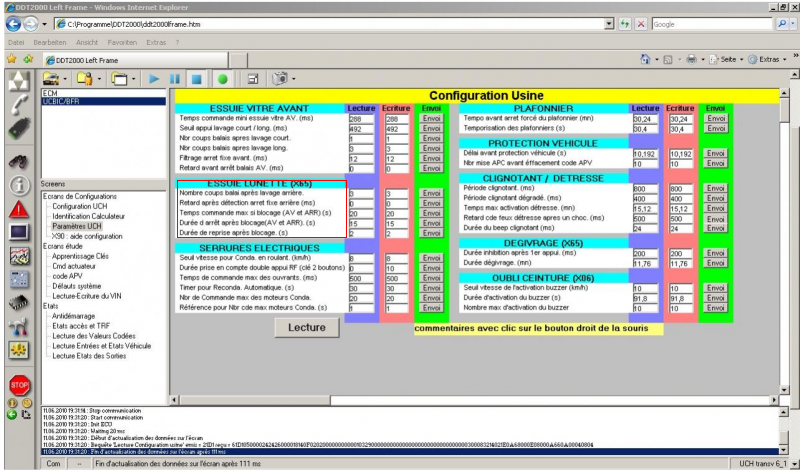Open Lecture-Ecriture du VIN in tree
Image resolution: width=800 pixels, height=470 pixels.
(x=87, y=296)
